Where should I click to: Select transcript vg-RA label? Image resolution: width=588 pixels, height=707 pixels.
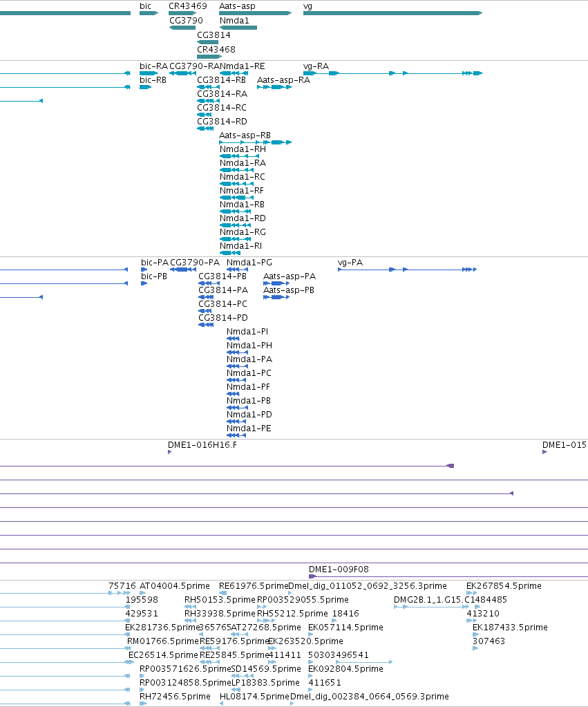pos(316,66)
